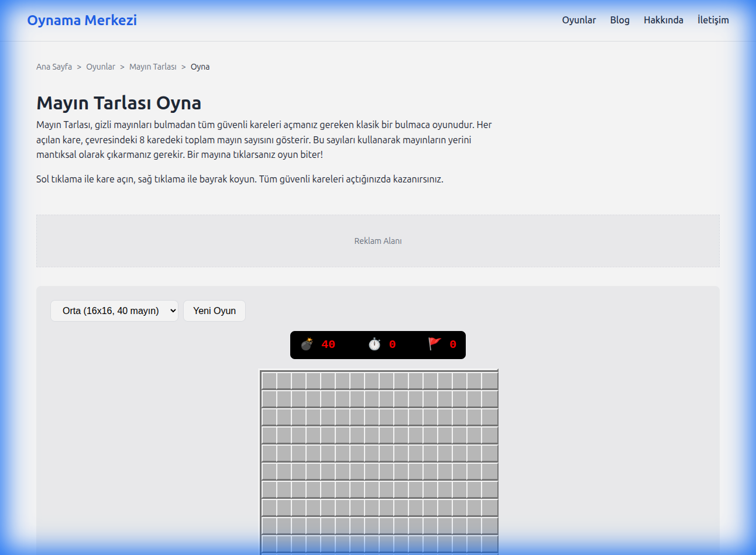Click the red flag icon
Screen dimensions: 756x555
(x=434, y=344)
